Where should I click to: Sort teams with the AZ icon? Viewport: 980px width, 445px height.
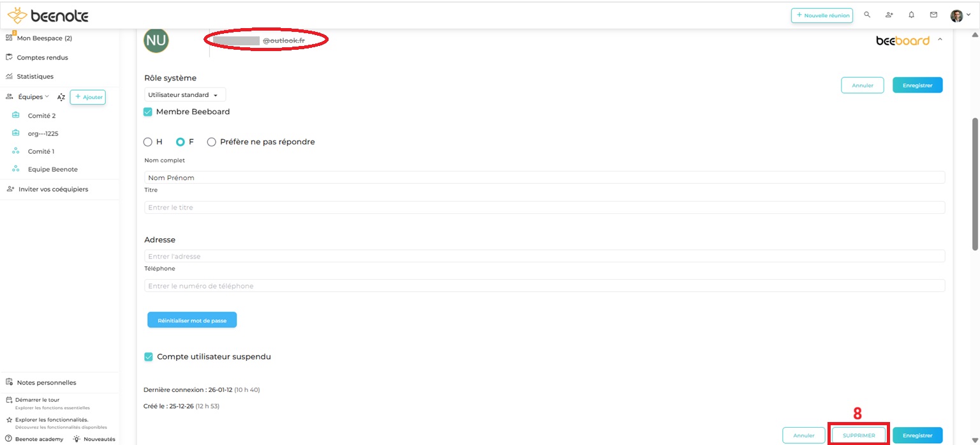click(61, 97)
